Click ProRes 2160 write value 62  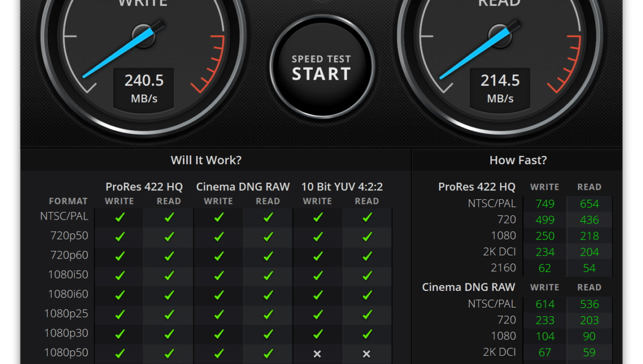pos(545,268)
